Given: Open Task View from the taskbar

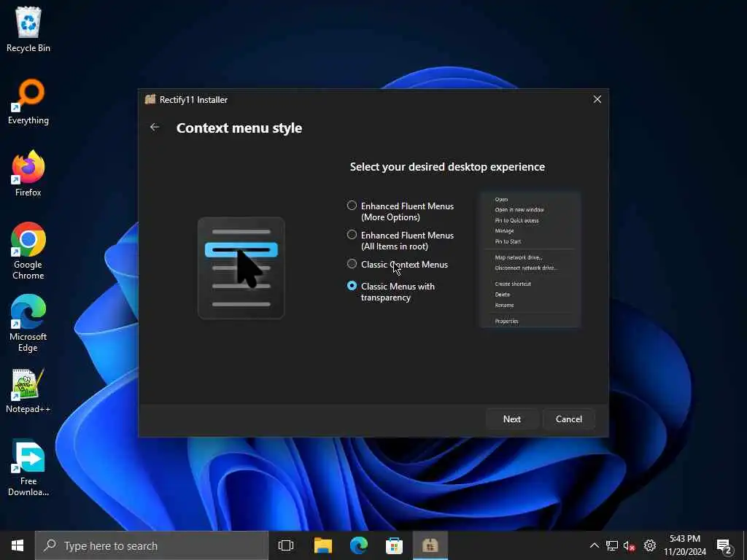Looking at the screenshot, I should pyautogui.click(x=286, y=545).
